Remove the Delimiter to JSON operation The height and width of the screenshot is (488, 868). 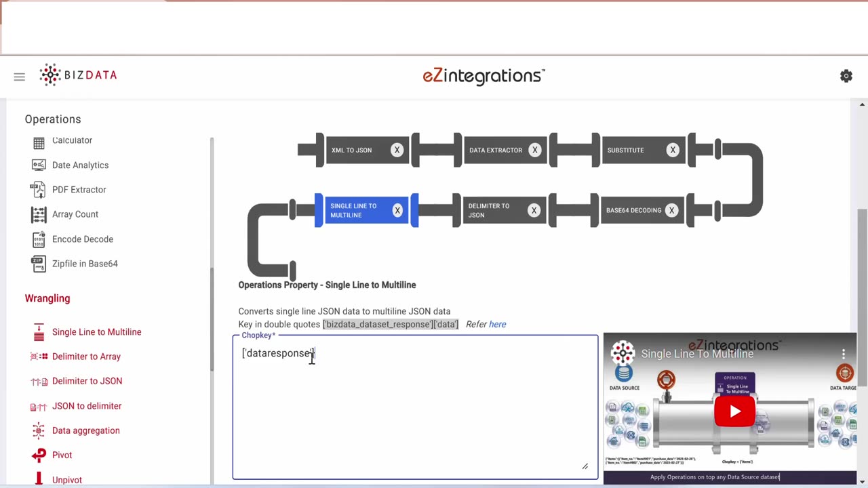(x=534, y=210)
